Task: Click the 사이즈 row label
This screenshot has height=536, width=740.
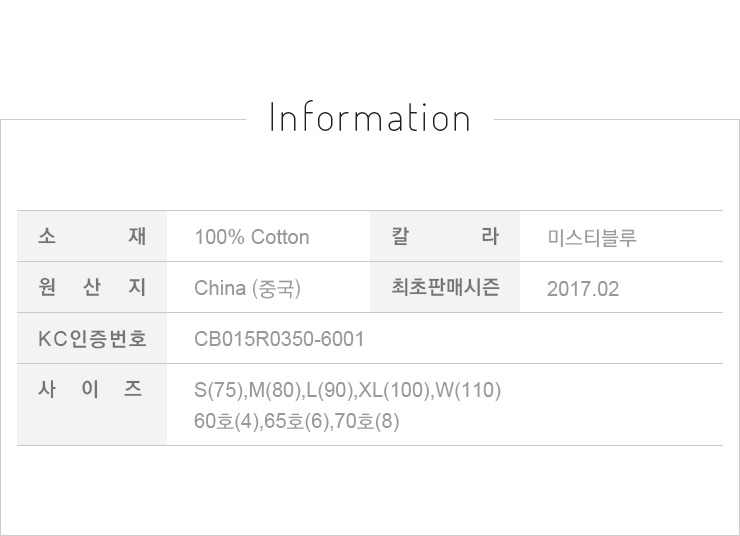Action: (x=92, y=389)
